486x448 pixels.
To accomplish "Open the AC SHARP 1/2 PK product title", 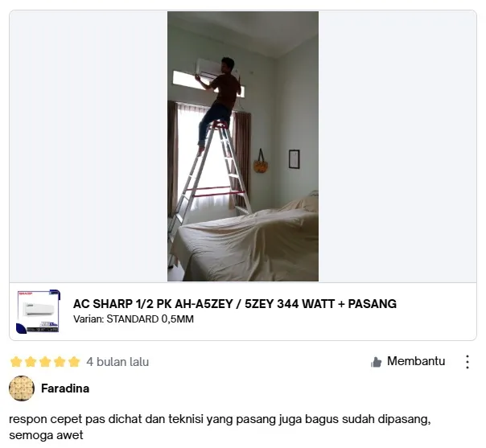I will click(235, 304).
